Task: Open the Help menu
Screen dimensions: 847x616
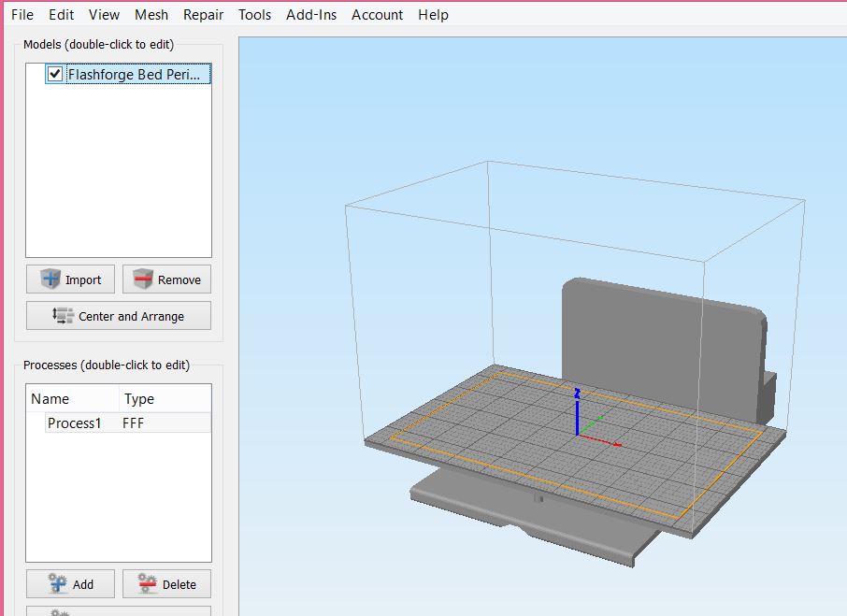Action: point(433,15)
